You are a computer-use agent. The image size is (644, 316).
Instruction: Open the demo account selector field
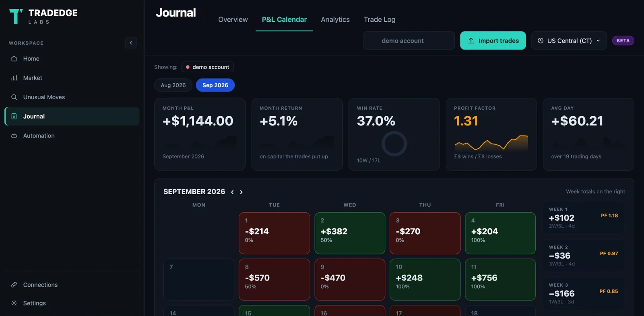point(409,41)
